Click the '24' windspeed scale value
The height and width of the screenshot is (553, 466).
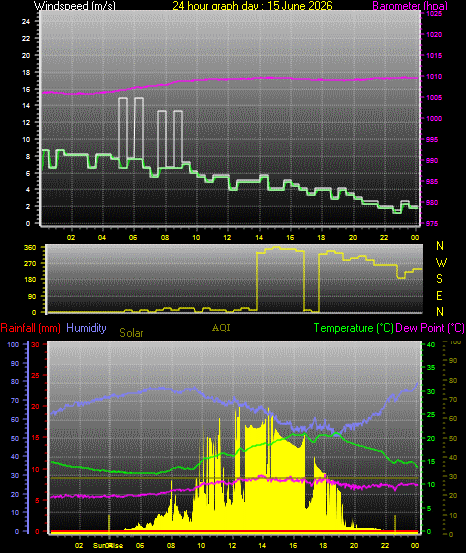[26, 22]
